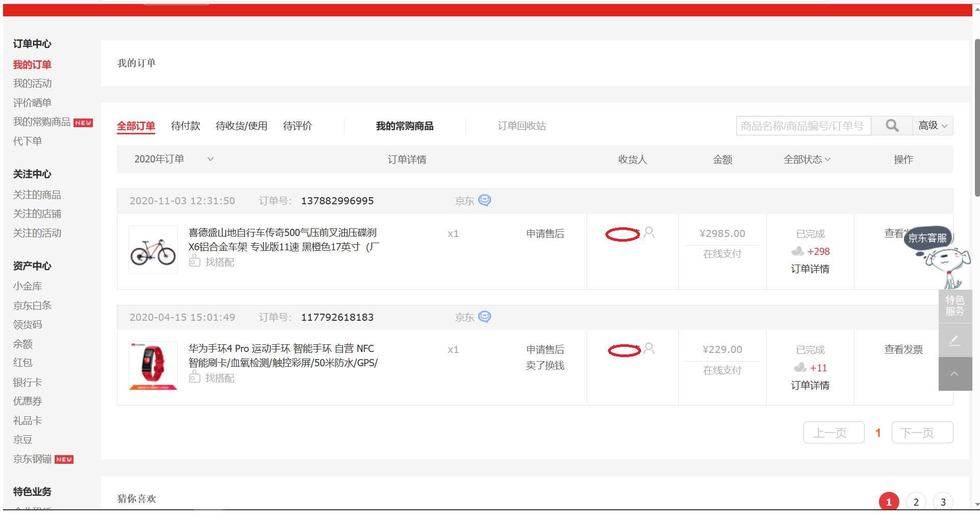Click the 上一页 pagination button

(834, 433)
